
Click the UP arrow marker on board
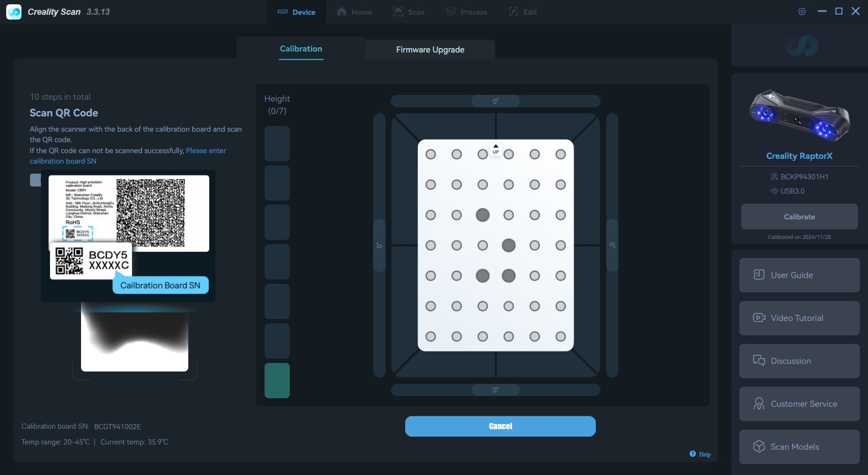(496, 149)
